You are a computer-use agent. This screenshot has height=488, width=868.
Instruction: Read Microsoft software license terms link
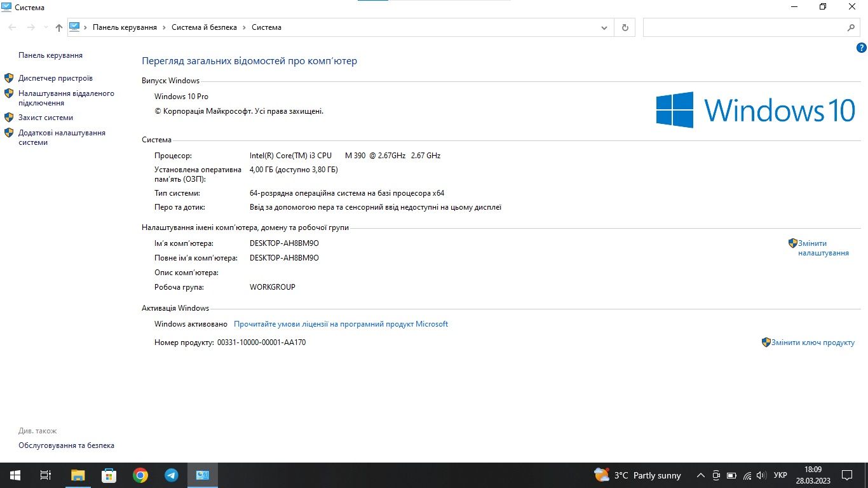click(341, 324)
